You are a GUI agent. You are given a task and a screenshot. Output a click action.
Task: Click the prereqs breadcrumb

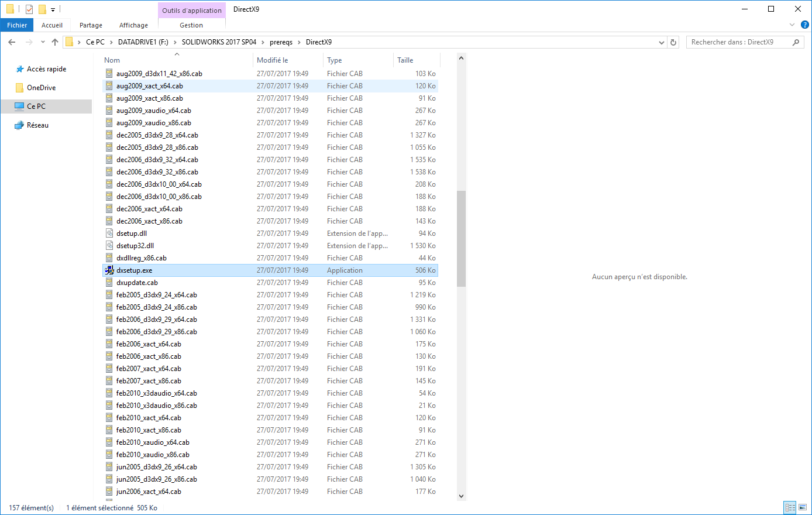tap(281, 42)
